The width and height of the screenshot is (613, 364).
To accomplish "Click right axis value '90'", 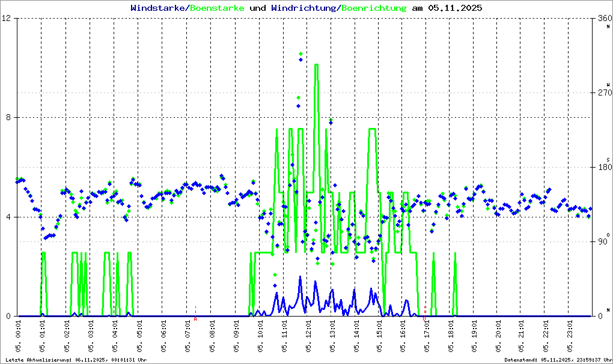I will point(602,241).
